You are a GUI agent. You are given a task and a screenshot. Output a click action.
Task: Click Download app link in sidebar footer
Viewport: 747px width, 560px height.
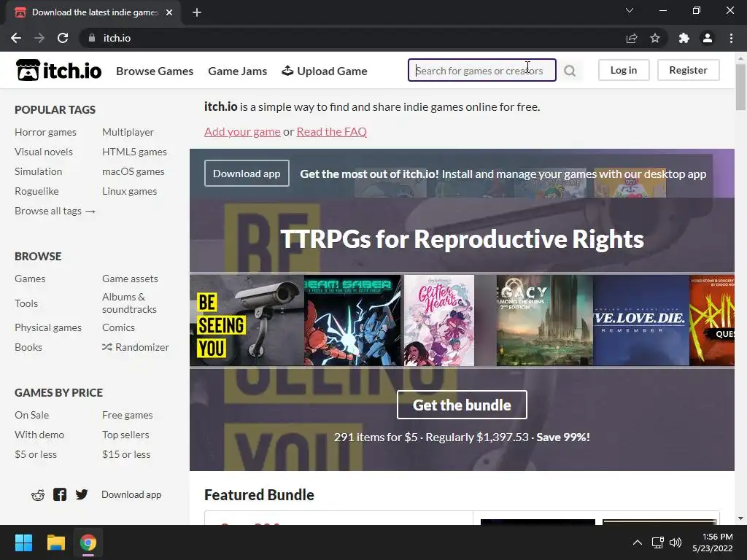click(131, 495)
